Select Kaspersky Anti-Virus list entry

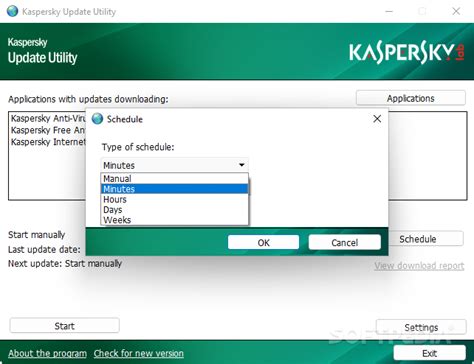pyautogui.click(x=48, y=118)
